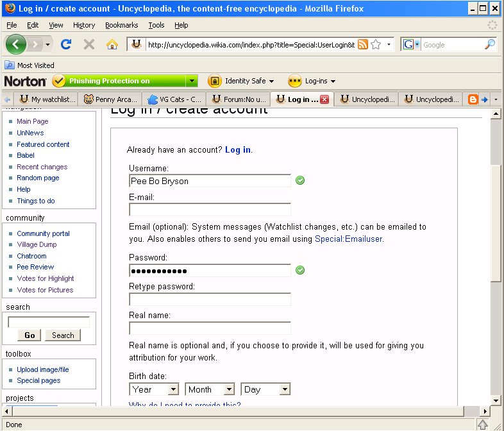Image resolution: width=504 pixels, height=431 pixels.
Task: Open the Special:Emailuser link
Action: tap(348, 239)
